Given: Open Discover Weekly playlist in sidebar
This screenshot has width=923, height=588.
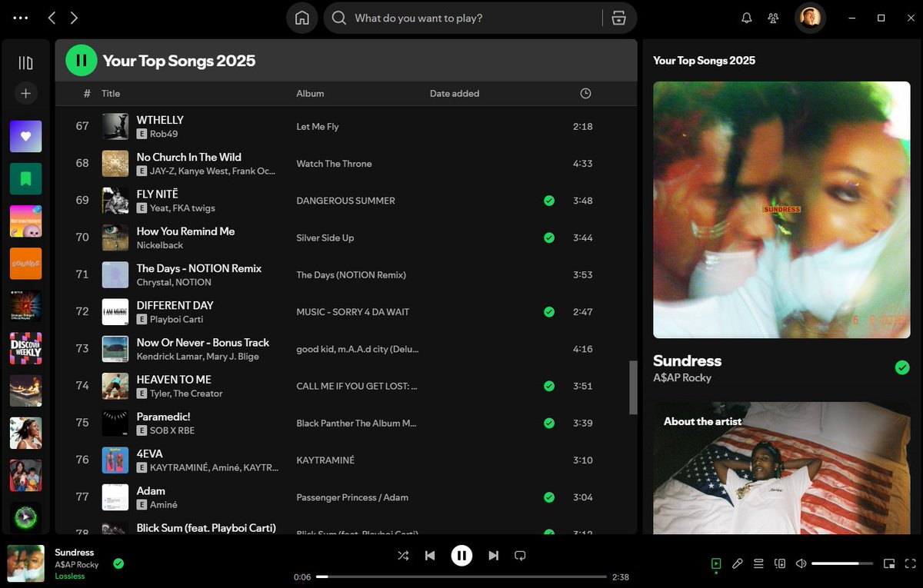Looking at the screenshot, I should [25, 348].
